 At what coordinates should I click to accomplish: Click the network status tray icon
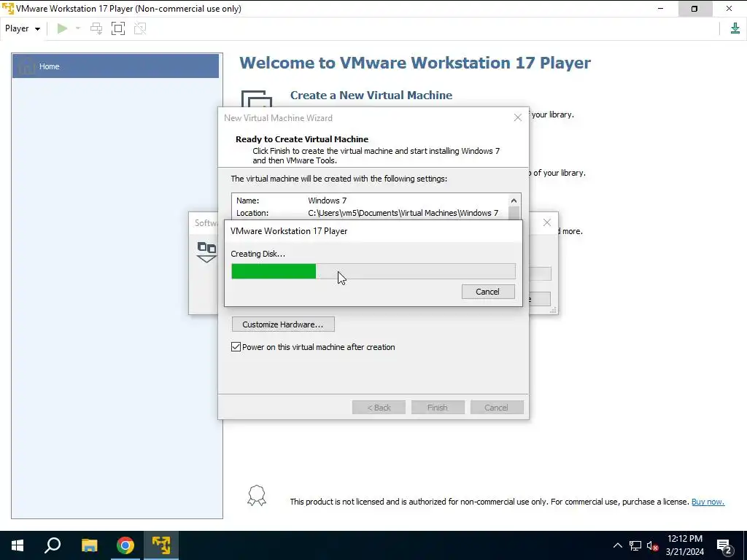point(635,545)
